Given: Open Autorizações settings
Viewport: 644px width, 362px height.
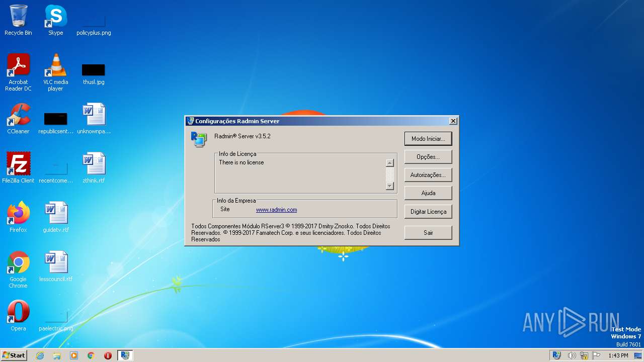Looking at the screenshot, I should (428, 175).
